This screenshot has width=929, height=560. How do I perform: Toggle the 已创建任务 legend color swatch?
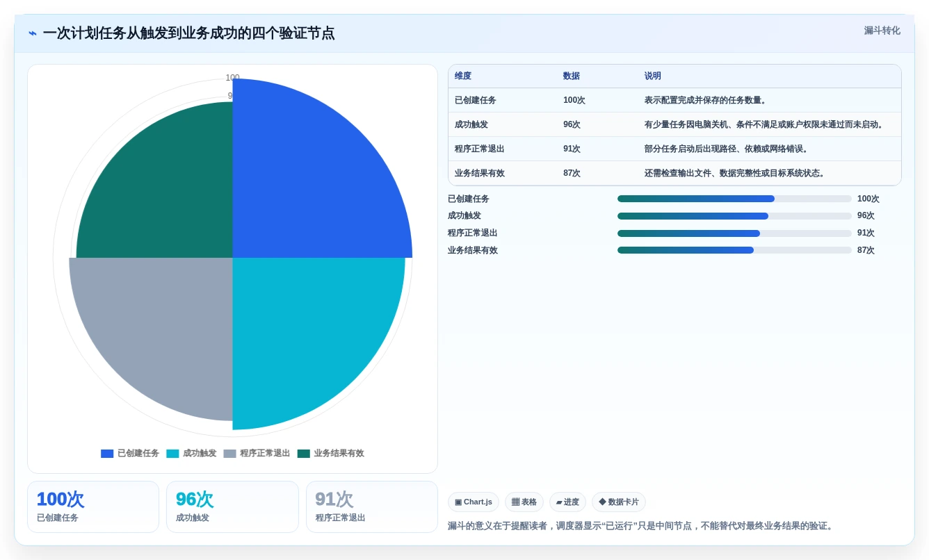coord(107,454)
